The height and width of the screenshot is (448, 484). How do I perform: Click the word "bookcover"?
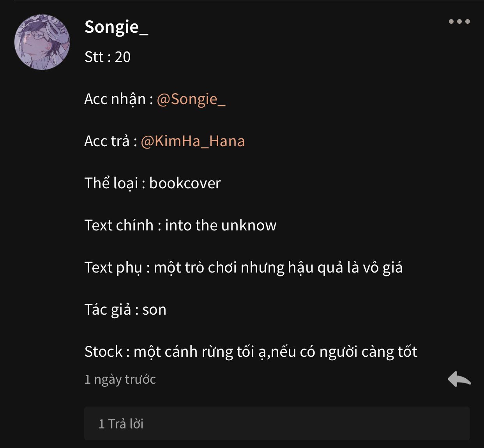185,183
